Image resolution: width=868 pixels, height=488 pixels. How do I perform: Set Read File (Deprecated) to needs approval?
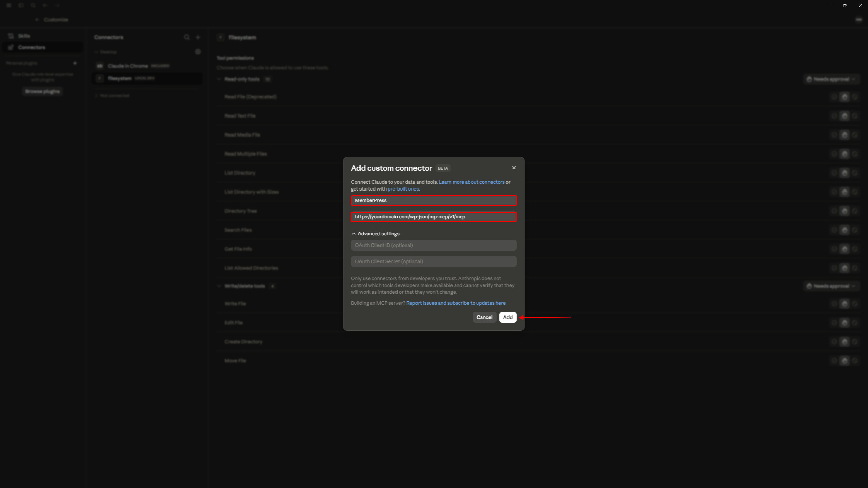pyautogui.click(x=845, y=97)
